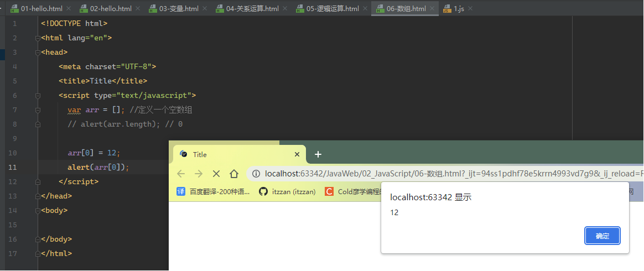Viewport: 644px width, 271px height.
Task: Open the 04-关系运算.html editor tab
Action: 252,8
